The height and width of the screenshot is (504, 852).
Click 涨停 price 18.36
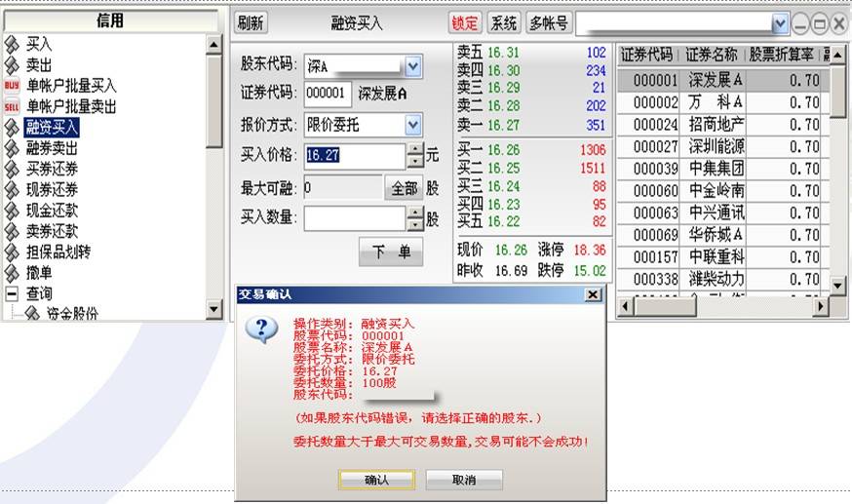[x=590, y=250]
